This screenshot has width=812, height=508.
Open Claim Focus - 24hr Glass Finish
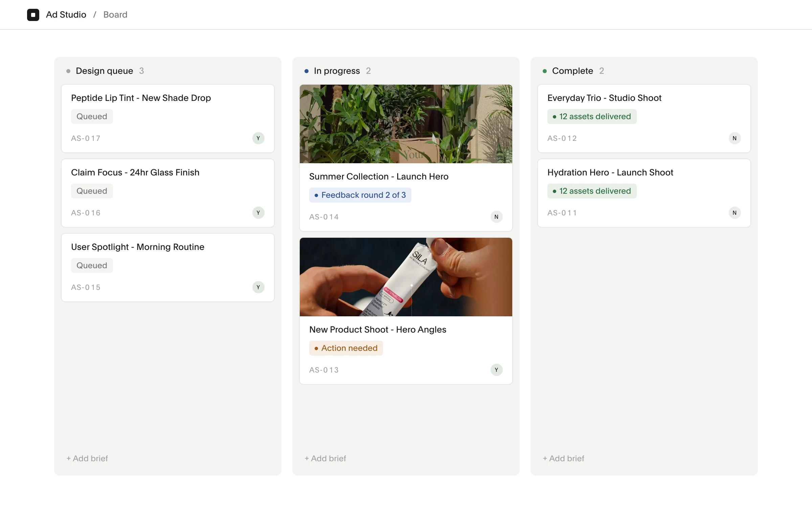tap(135, 172)
